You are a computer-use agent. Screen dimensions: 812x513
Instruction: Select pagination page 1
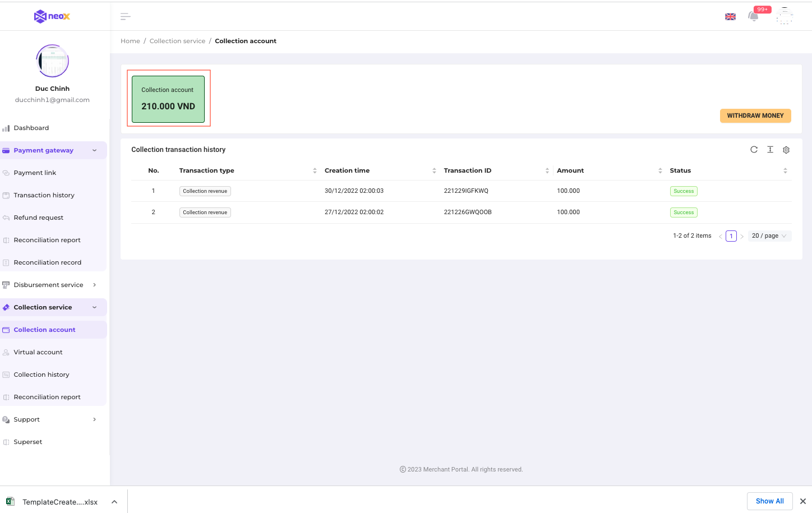731,236
